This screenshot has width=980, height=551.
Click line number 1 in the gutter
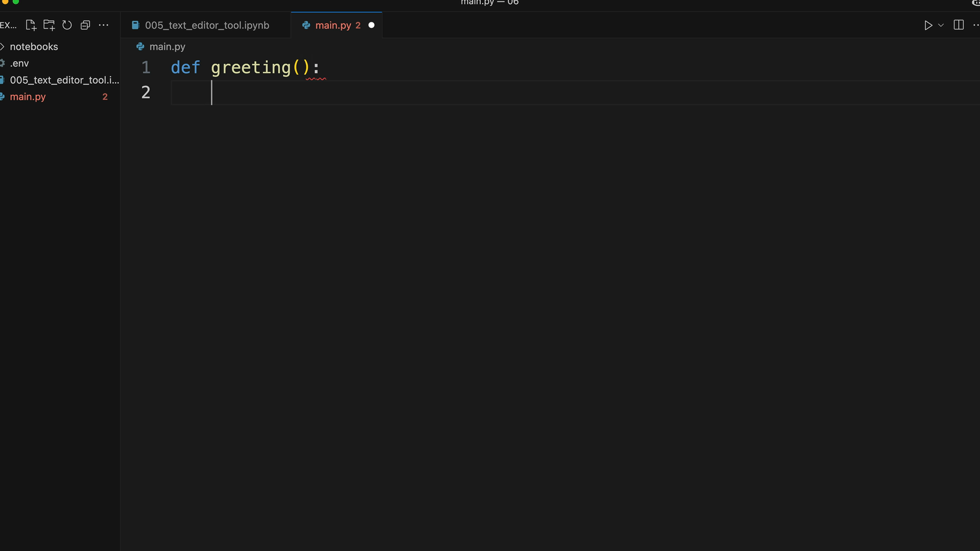pyautogui.click(x=146, y=67)
